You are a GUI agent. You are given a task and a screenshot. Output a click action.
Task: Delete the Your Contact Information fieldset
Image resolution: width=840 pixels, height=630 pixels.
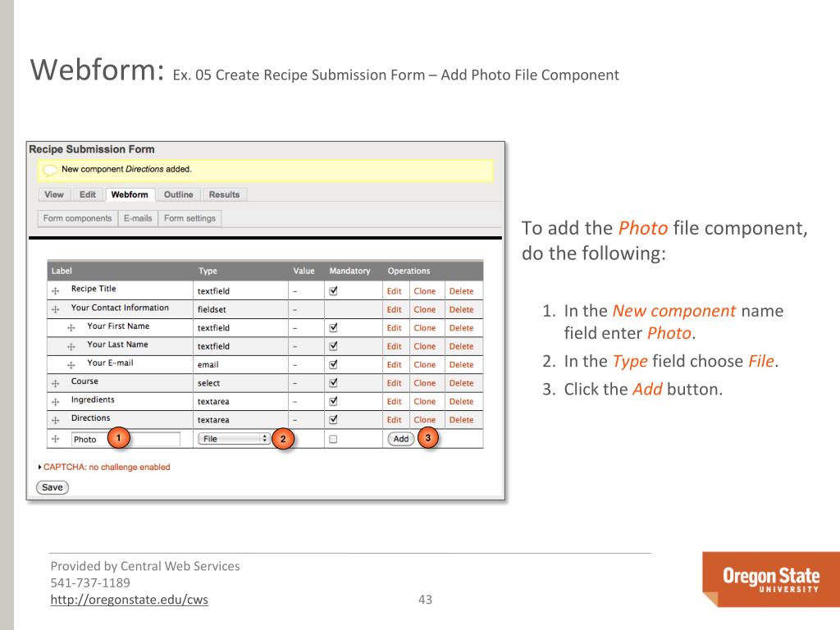click(x=461, y=309)
